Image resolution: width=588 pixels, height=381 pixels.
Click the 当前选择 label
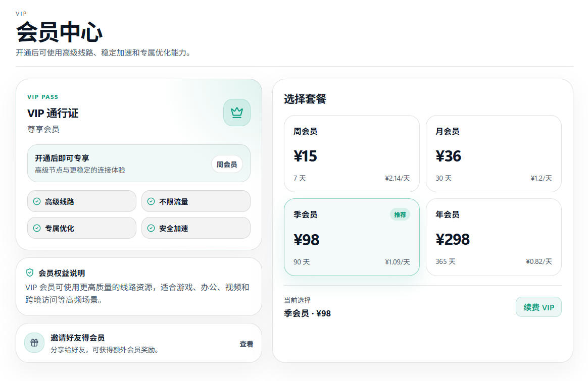[298, 300]
